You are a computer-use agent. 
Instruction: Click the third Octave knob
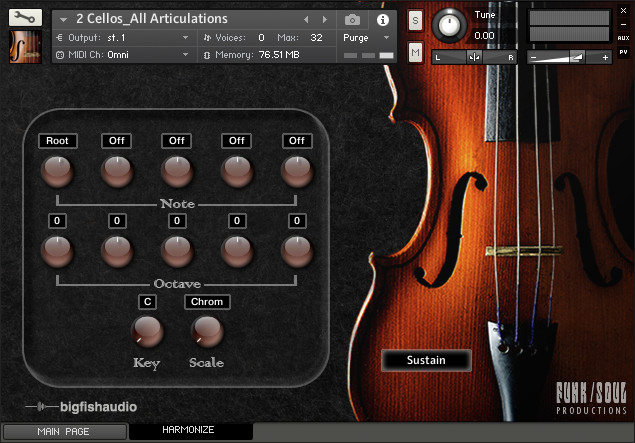click(177, 252)
